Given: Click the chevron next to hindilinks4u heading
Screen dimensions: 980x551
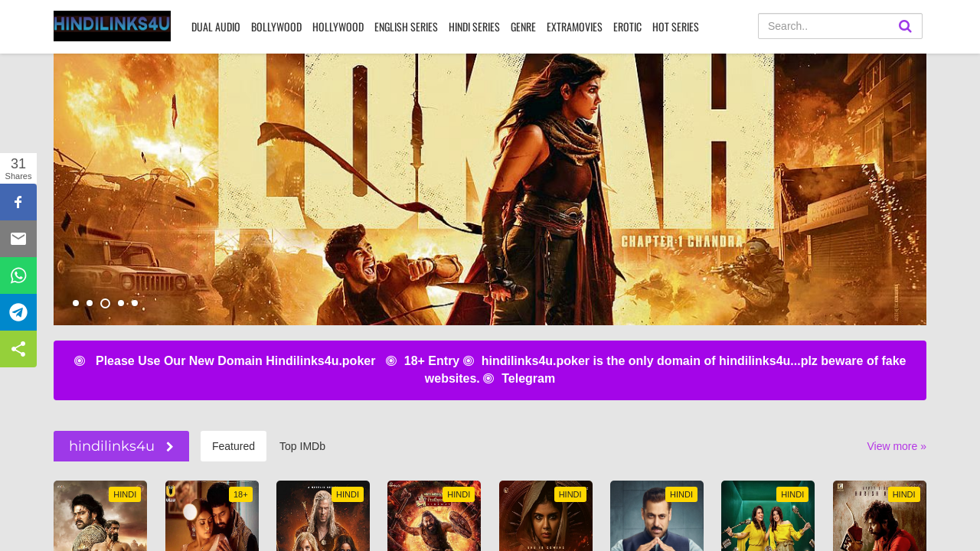Looking at the screenshot, I should click(170, 446).
